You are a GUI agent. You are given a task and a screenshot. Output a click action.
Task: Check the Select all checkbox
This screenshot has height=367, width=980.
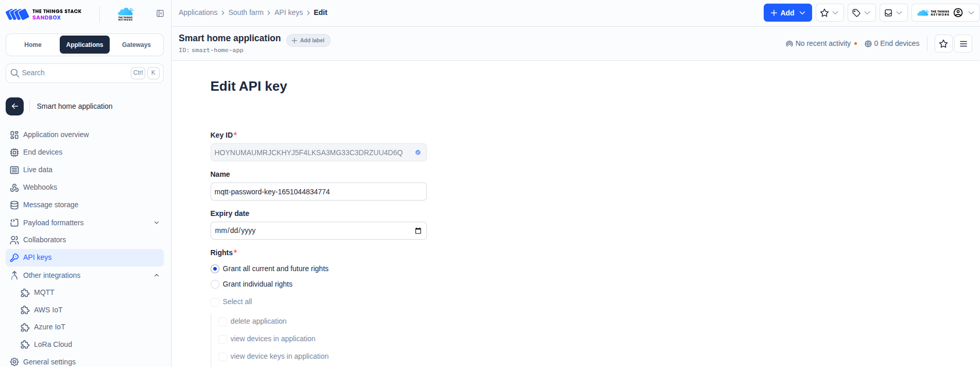(x=215, y=302)
